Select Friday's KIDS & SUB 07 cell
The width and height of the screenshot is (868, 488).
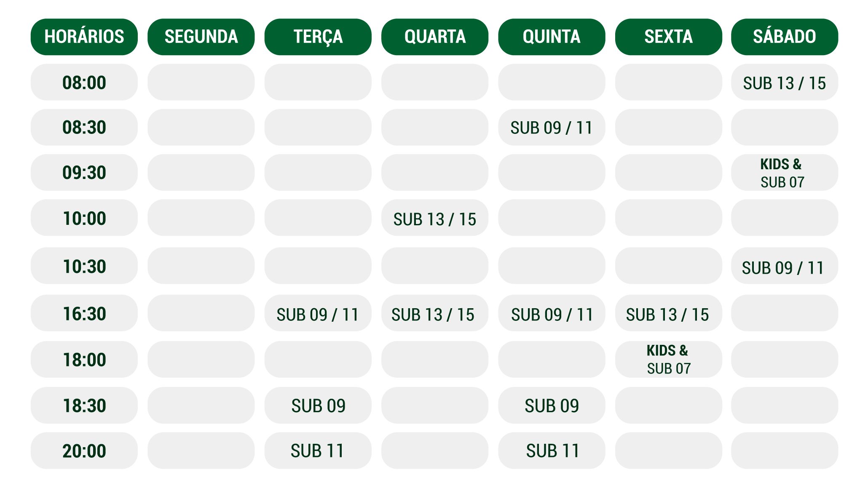[668, 360]
